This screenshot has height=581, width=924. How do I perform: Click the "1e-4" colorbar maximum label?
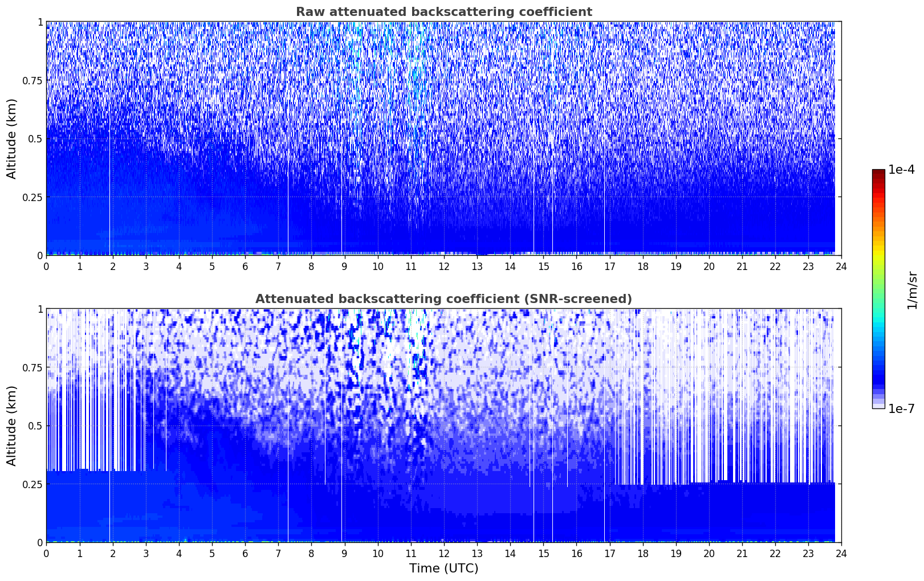click(x=901, y=170)
